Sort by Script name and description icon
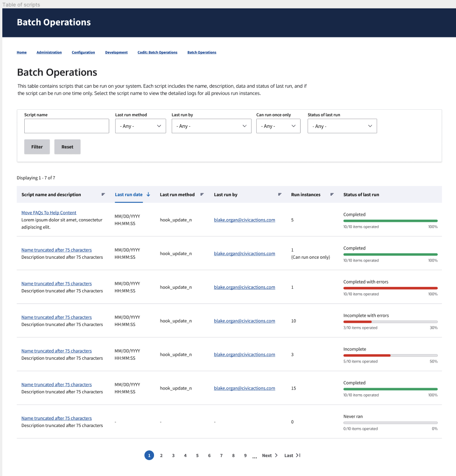 [x=103, y=194]
